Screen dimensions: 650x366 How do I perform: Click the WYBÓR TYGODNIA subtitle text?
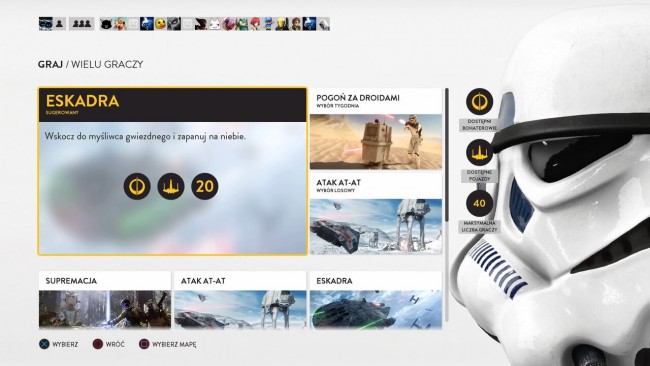tap(338, 106)
